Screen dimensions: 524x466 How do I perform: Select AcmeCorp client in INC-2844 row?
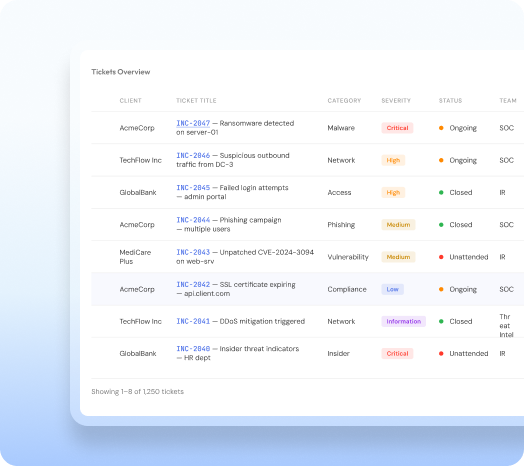coord(137,225)
